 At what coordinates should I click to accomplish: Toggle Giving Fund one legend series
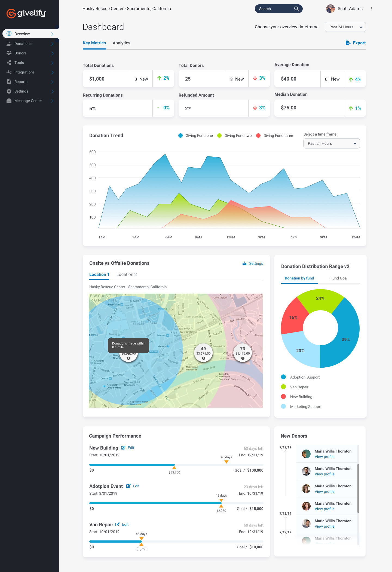pyautogui.click(x=180, y=136)
